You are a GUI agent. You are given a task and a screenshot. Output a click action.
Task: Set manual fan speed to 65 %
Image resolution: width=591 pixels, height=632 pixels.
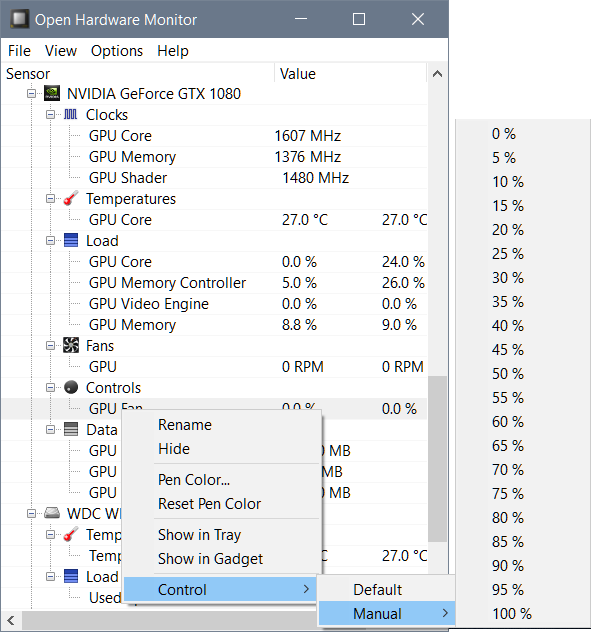coord(523,446)
